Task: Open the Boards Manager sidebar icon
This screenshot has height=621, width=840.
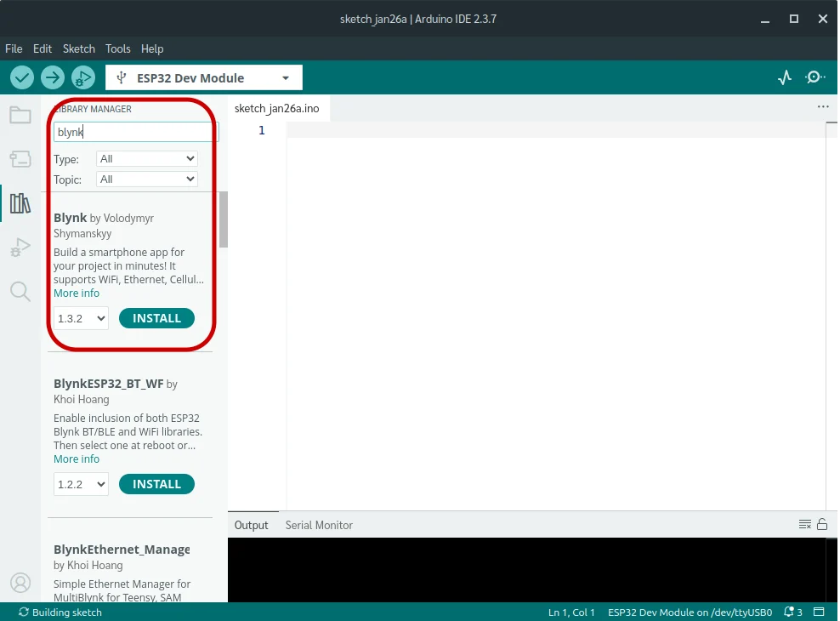Action: pyautogui.click(x=20, y=159)
